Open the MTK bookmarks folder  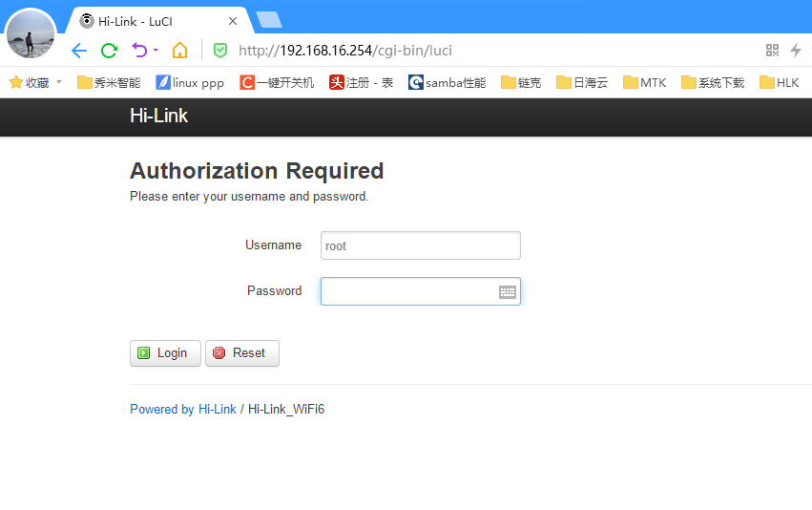coord(644,83)
